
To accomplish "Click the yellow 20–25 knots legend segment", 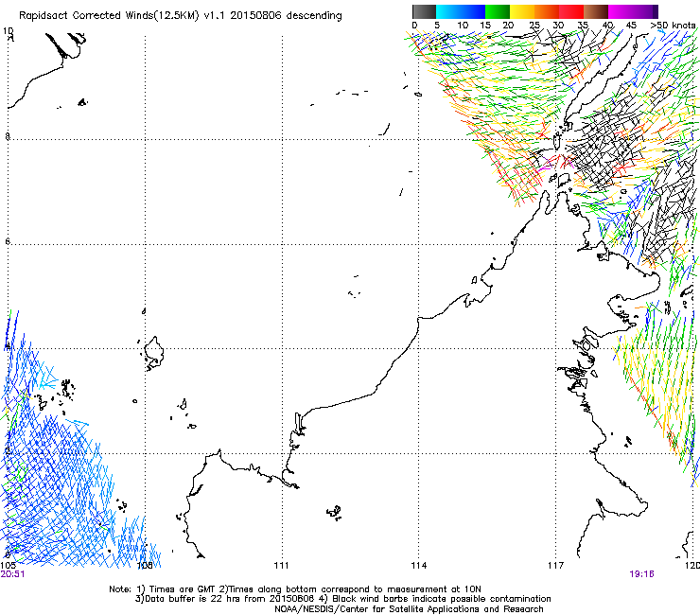I will pos(522,11).
